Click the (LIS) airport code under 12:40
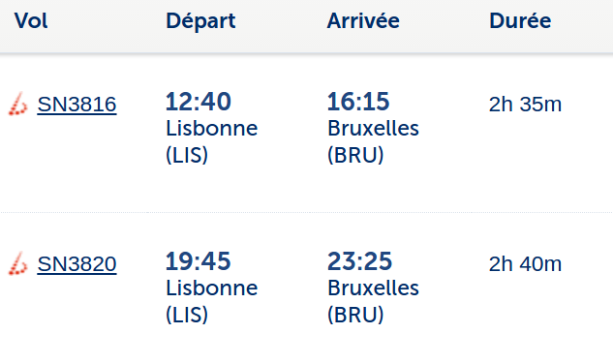Viewport: 613px width, 364px height. (x=187, y=155)
